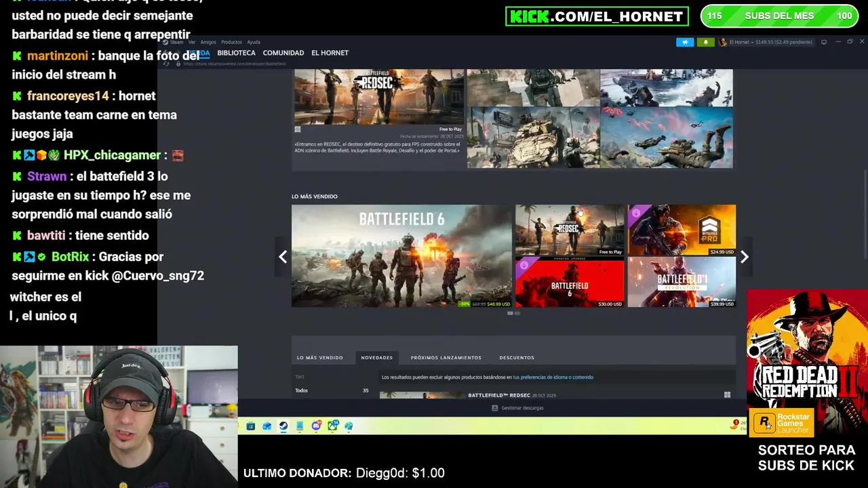Open the REDSEC Free to Play tile
Image resolution: width=868 pixels, height=488 pixels.
(570, 230)
